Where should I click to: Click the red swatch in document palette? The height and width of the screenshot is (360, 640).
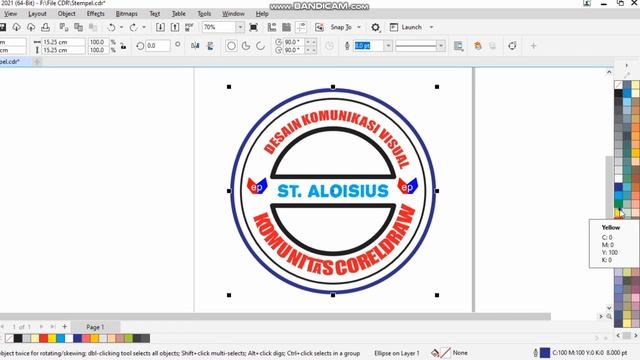coord(44,338)
